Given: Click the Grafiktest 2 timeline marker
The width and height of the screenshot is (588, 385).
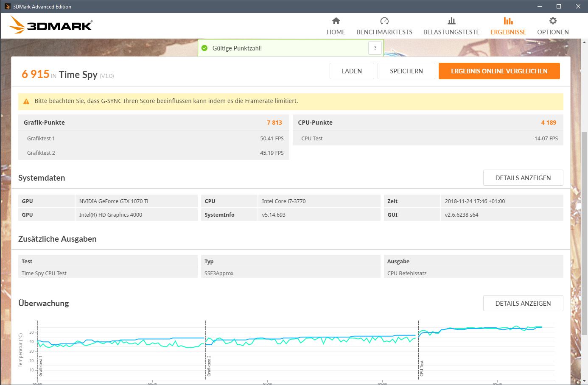Looking at the screenshot, I should 209,366.
